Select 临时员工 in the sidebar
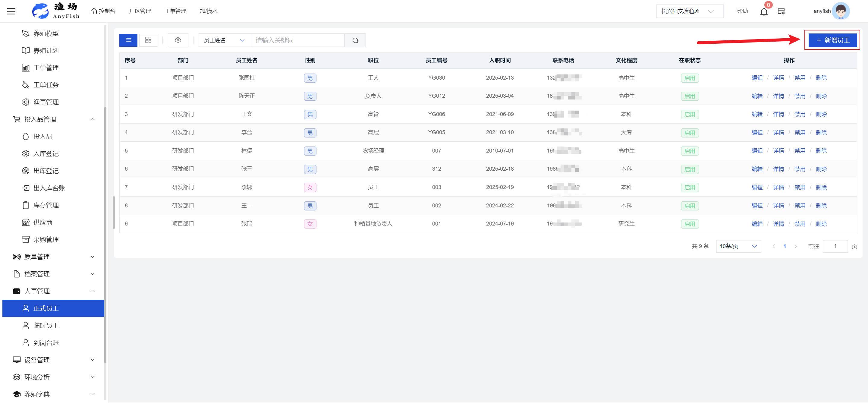 46,326
